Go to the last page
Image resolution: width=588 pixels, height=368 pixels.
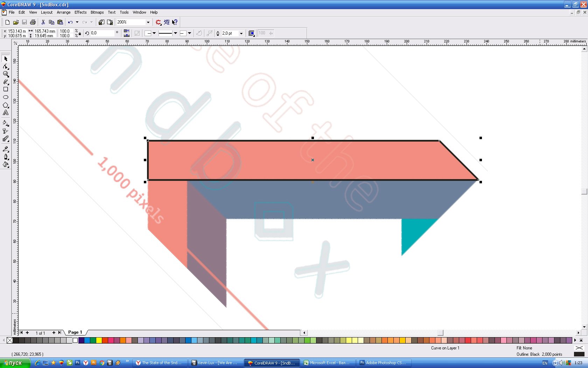tap(60, 333)
